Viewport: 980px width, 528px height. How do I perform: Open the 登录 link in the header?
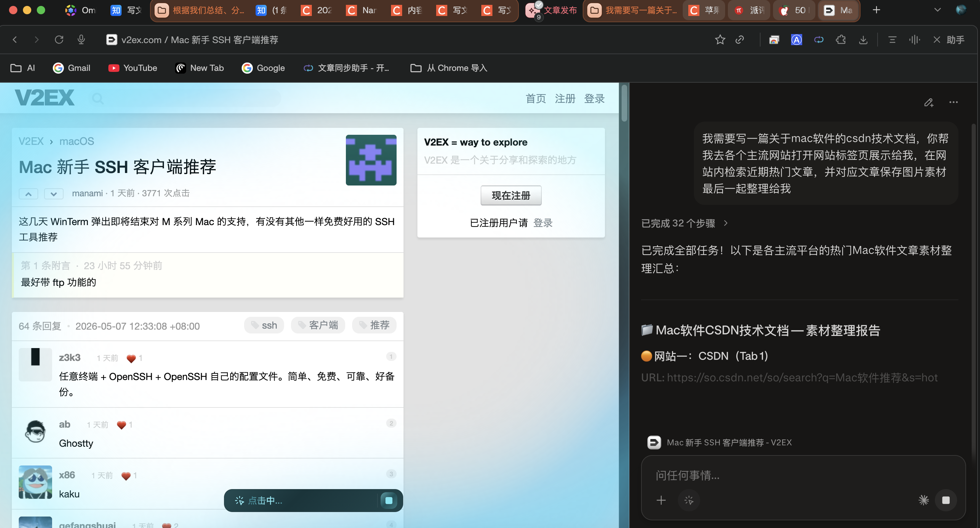coord(594,99)
